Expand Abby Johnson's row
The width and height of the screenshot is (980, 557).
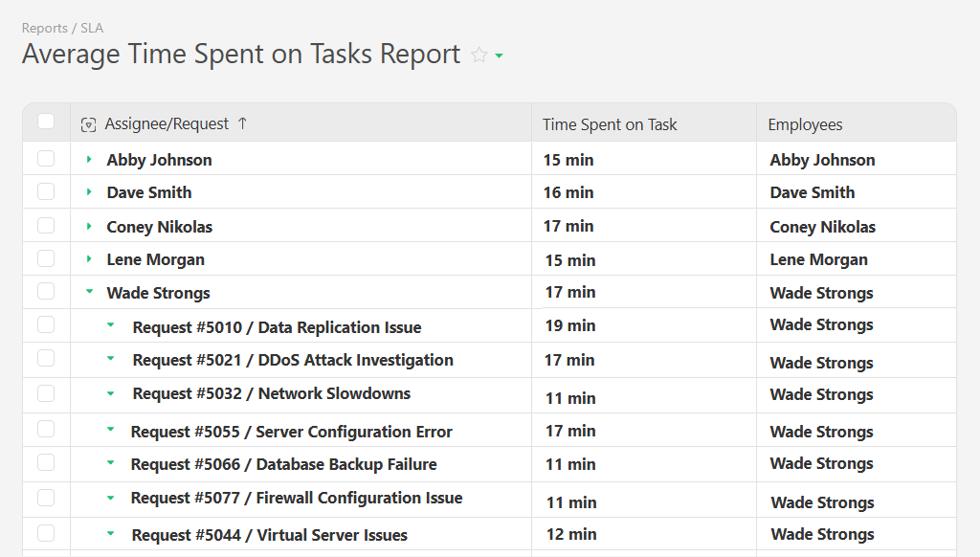coord(89,159)
